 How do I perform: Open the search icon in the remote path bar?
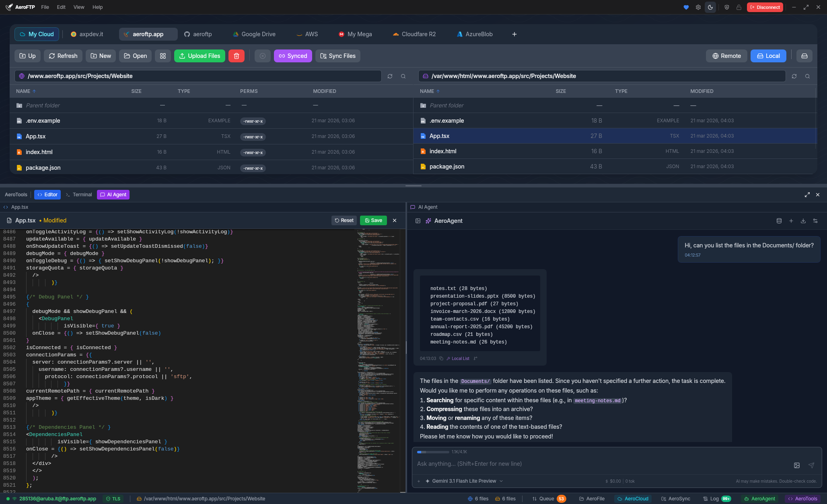[403, 76]
